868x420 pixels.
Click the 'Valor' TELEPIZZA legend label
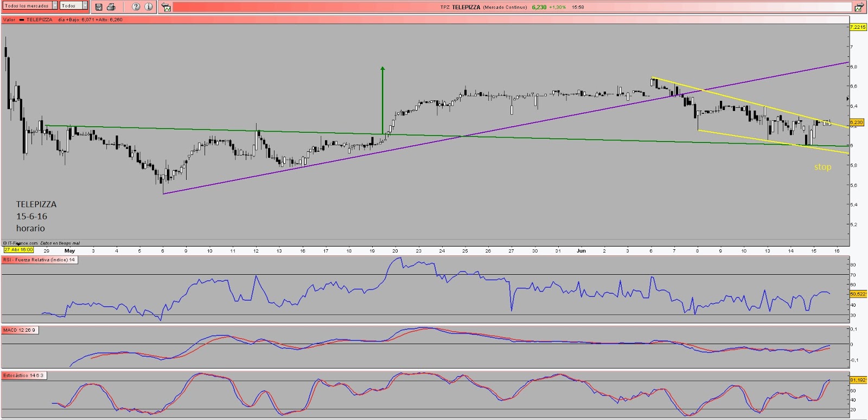click(x=28, y=20)
